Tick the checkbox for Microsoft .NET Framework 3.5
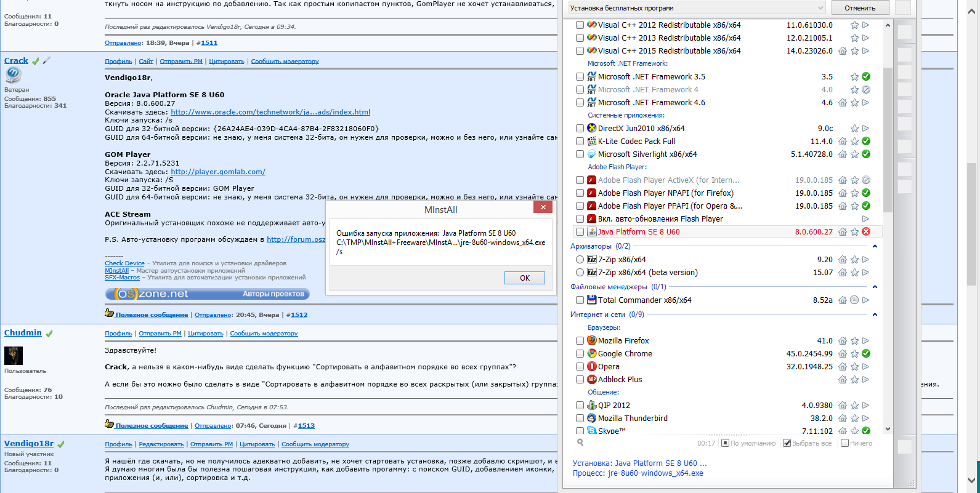 click(580, 77)
